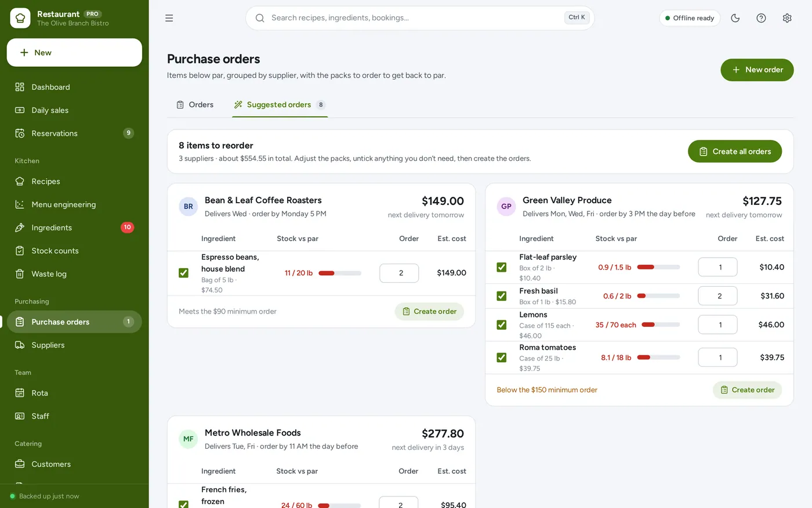Open Reservations in sidebar
812x508 pixels.
[74, 134]
